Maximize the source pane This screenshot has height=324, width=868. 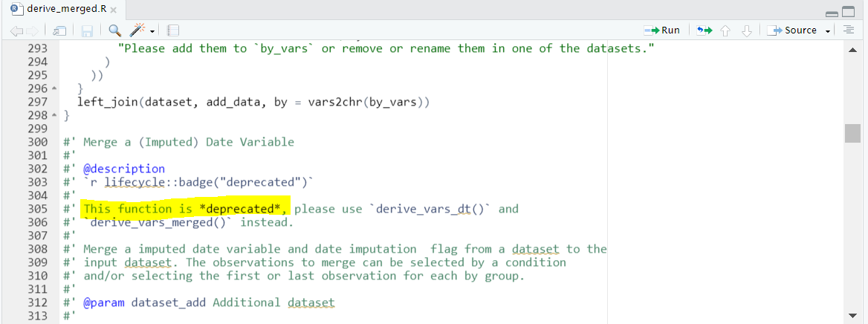coord(848,12)
